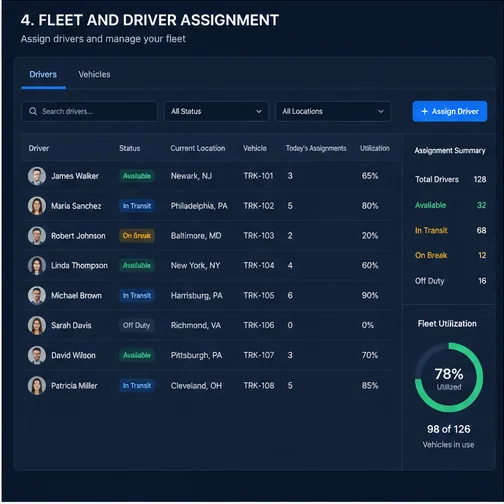Select the Michael Brown driver name
The width and height of the screenshot is (504, 504).
(76, 295)
